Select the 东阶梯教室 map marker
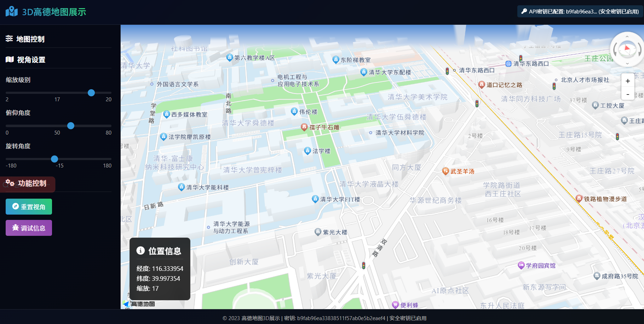This screenshot has width=644, height=324. [x=336, y=59]
